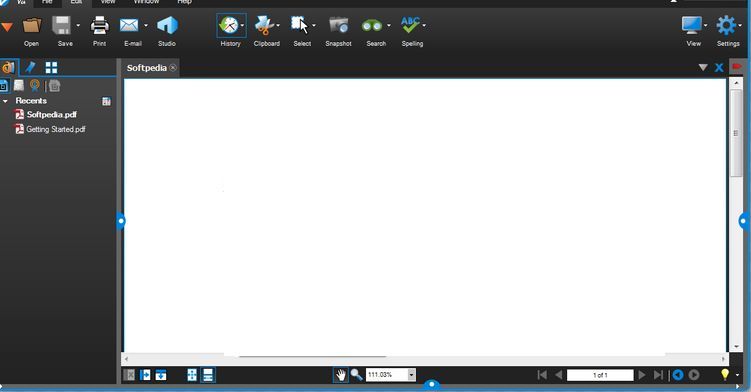Screen dimensions: 751x392
Task: Toggle continuous page scrolling mode
Action: pos(208,375)
